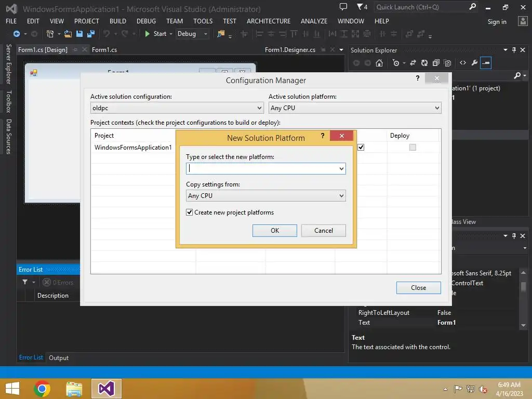Open the Copy settings from dropdown
The width and height of the screenshot is (532, 399).
tap(266, 196)
